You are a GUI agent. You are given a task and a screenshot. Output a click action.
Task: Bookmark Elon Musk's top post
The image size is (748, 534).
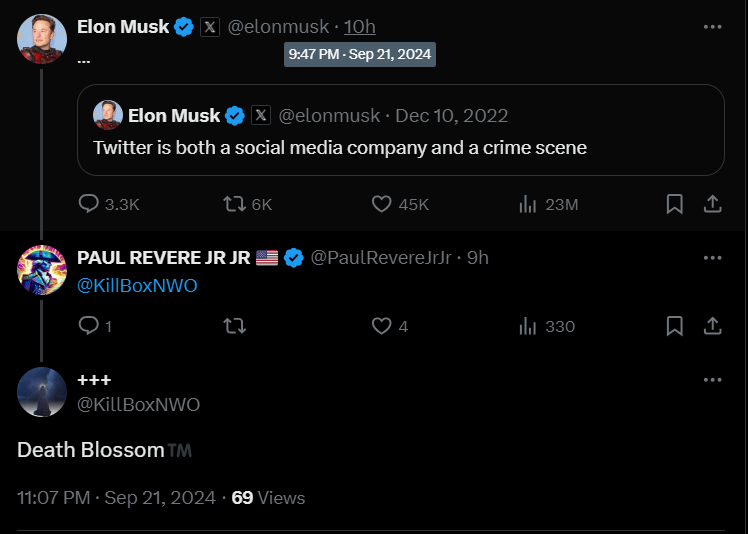tap(675, 204)
